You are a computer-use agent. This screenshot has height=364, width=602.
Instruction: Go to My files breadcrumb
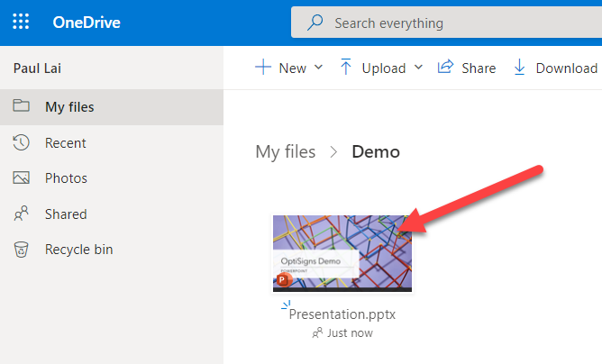click(286, 151)
